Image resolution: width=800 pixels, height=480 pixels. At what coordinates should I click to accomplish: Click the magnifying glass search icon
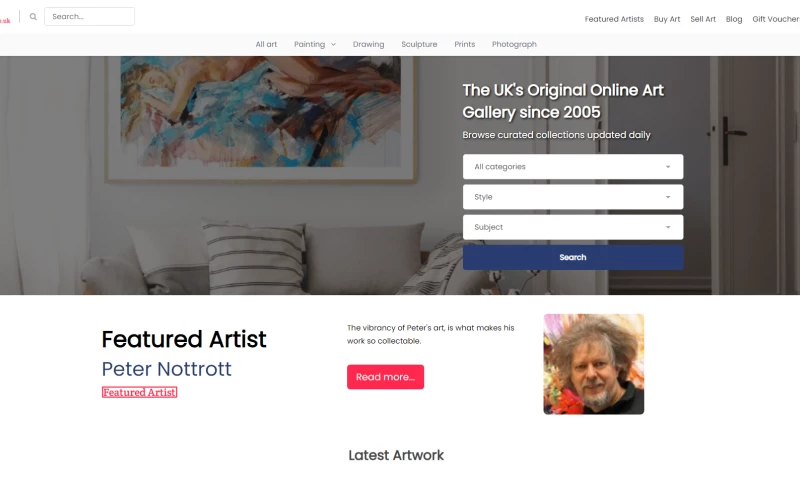33,17
